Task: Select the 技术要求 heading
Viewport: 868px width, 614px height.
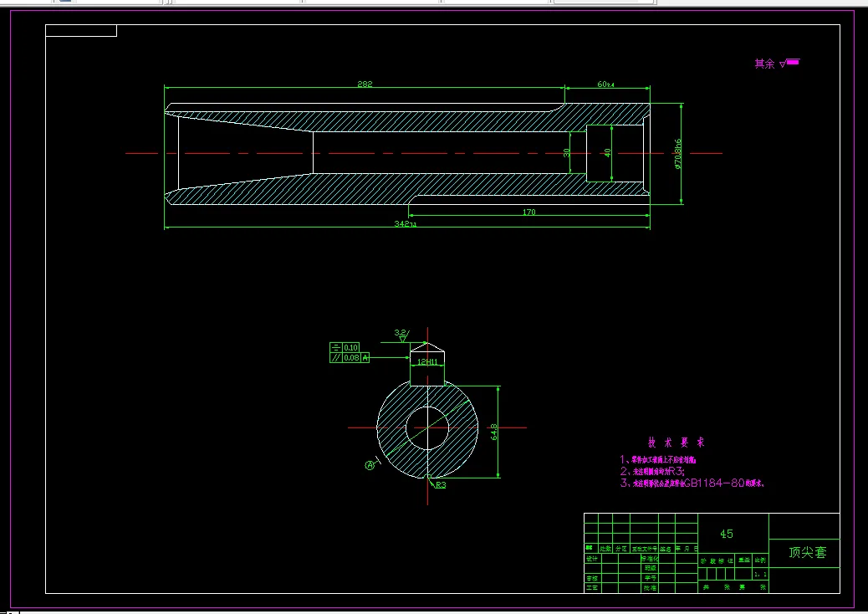Action: click(x=676, y=443)
